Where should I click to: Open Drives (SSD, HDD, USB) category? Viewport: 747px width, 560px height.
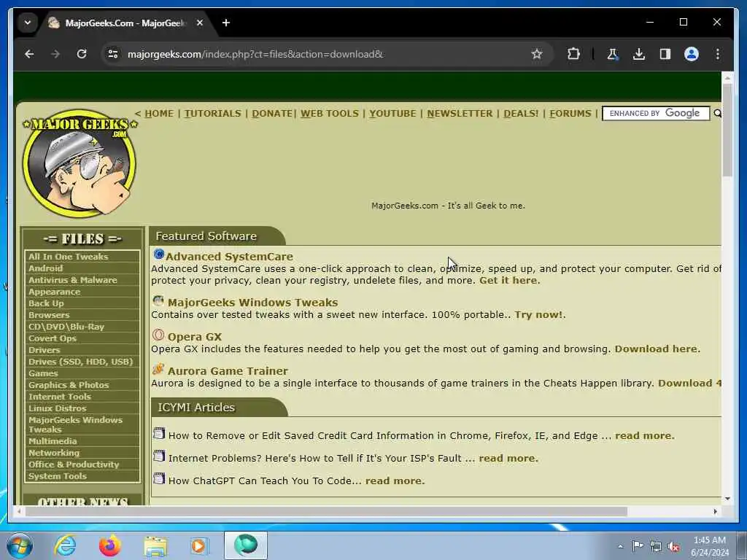coord(80,362)
